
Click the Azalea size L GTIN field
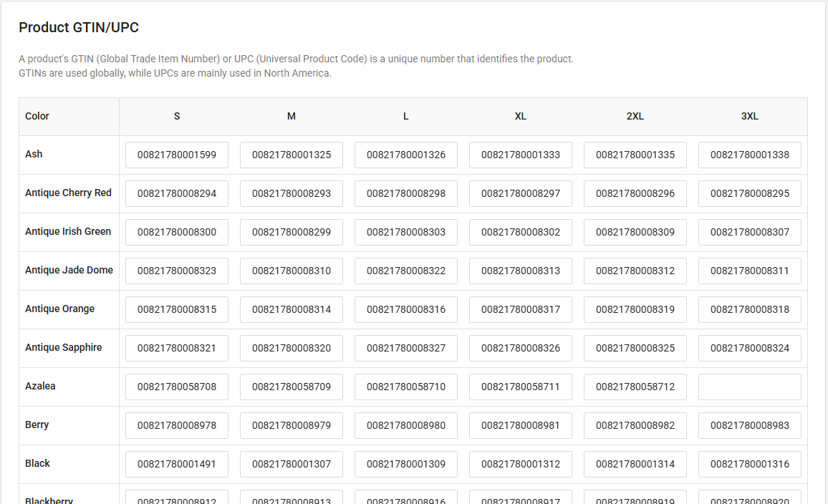(x=406, y=387)
